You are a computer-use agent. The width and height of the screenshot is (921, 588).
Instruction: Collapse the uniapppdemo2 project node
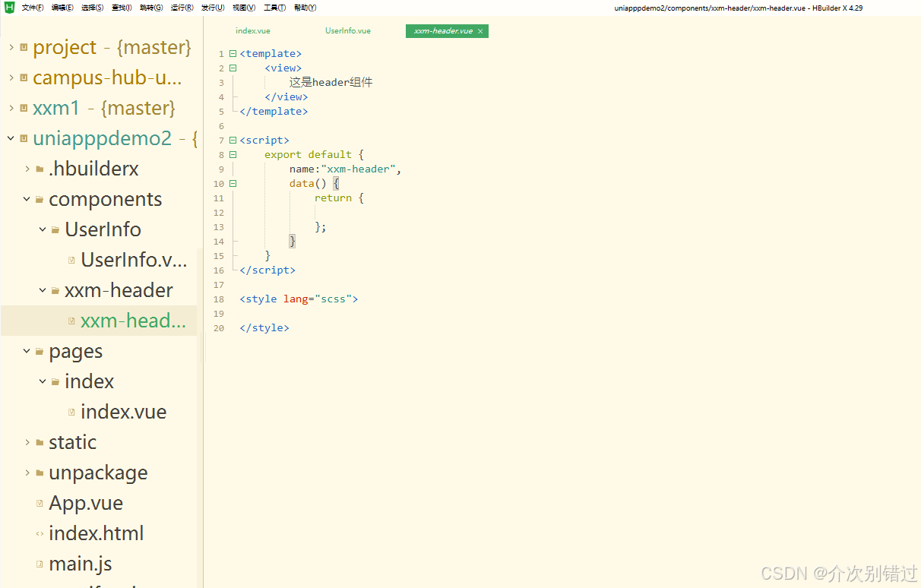(11, 138)
